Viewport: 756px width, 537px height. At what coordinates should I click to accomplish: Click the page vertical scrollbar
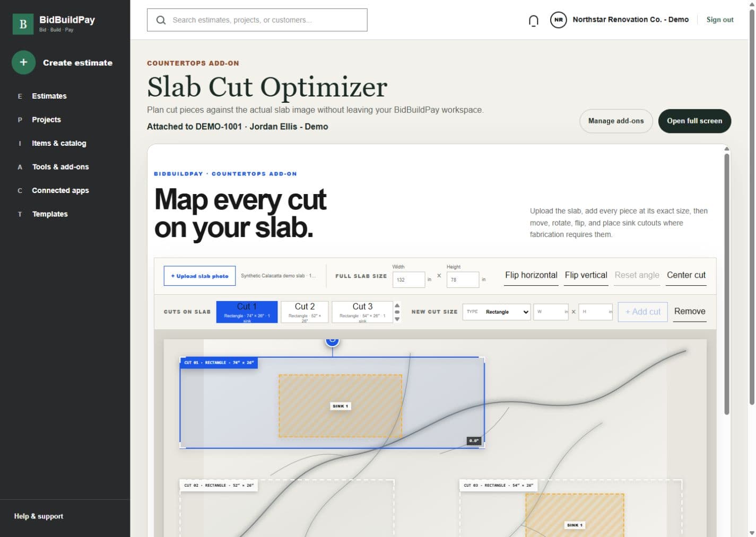coord(751,207)
